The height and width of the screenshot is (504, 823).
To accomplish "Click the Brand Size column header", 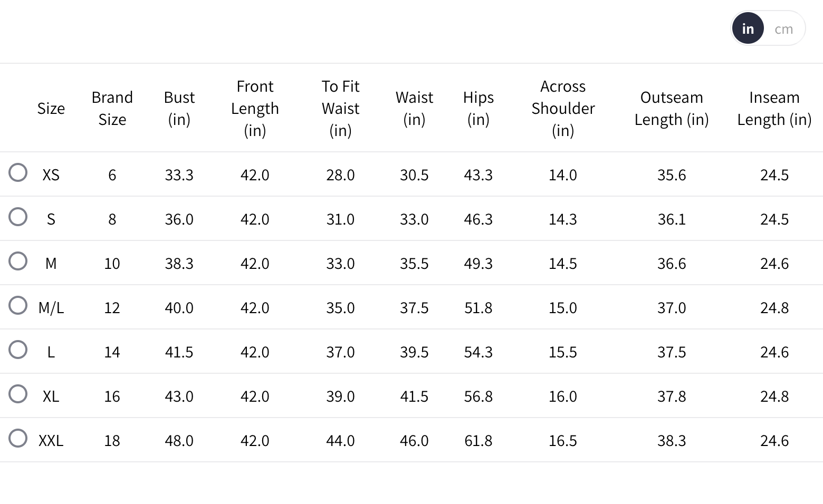I will point(112,109).
